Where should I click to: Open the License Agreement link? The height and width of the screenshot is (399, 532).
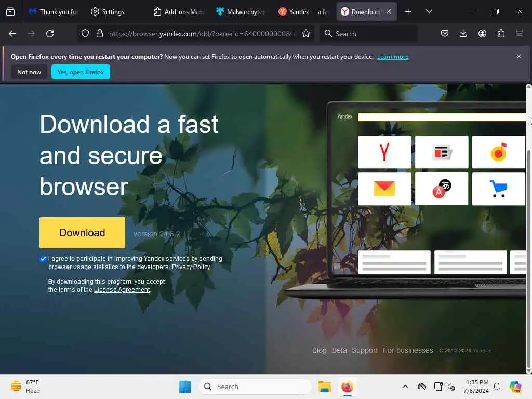pos(122,290)
